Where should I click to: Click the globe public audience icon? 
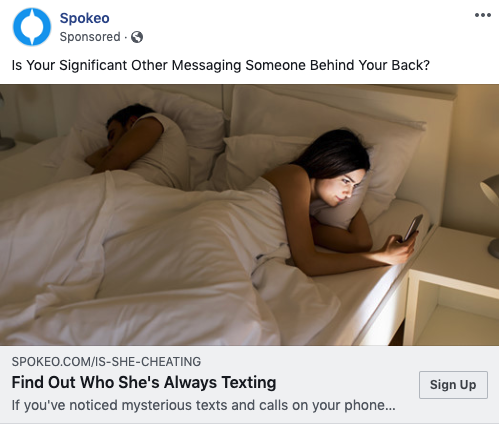(137, 37)
